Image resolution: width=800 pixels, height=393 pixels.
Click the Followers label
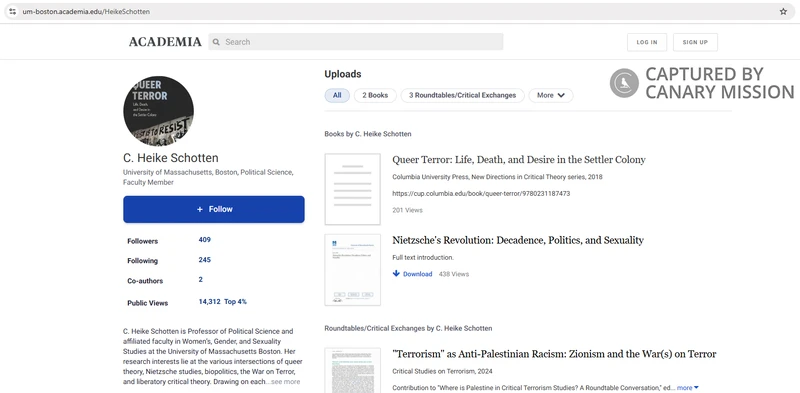(x=142, y=241)
